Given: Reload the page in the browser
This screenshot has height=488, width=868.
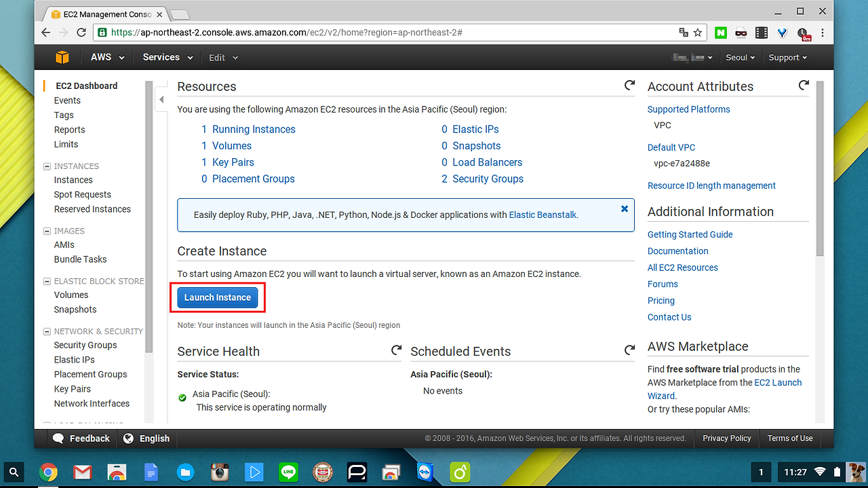Looking at the screenshot, I should pyautogui.click(x=81, y=33).
